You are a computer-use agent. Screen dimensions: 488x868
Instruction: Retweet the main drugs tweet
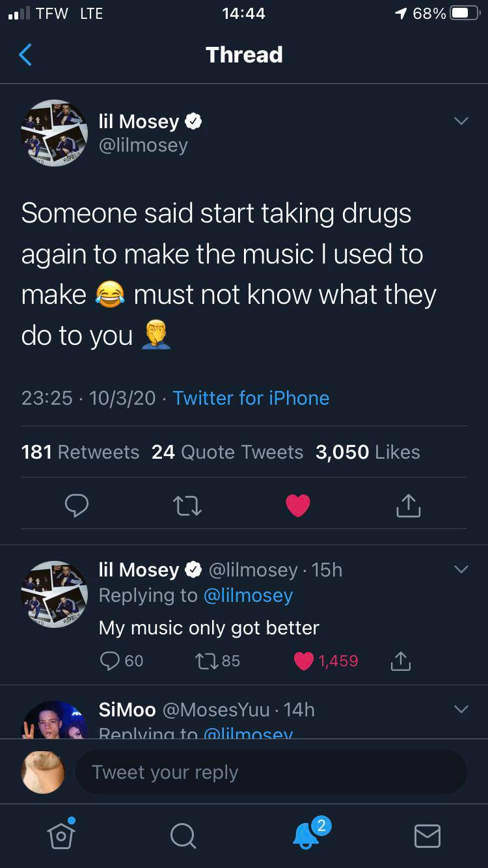pyautogui.click(x=187, y=506)
